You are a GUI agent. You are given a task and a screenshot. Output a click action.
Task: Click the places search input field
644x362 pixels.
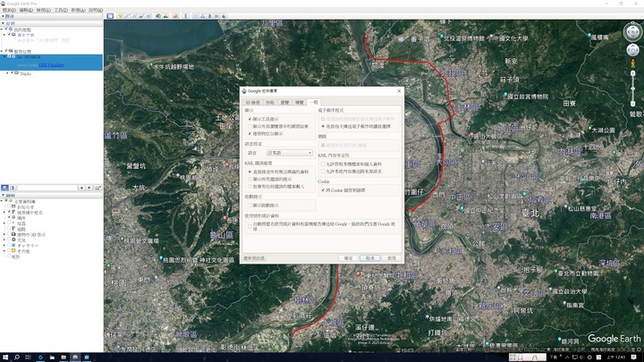47,188
